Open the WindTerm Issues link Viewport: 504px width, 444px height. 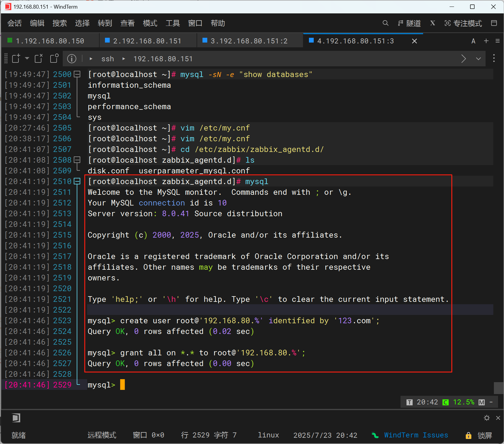point(416,435)
